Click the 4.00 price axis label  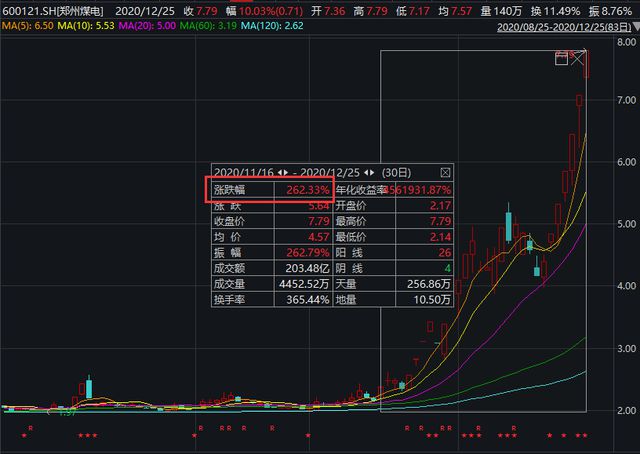627,286
